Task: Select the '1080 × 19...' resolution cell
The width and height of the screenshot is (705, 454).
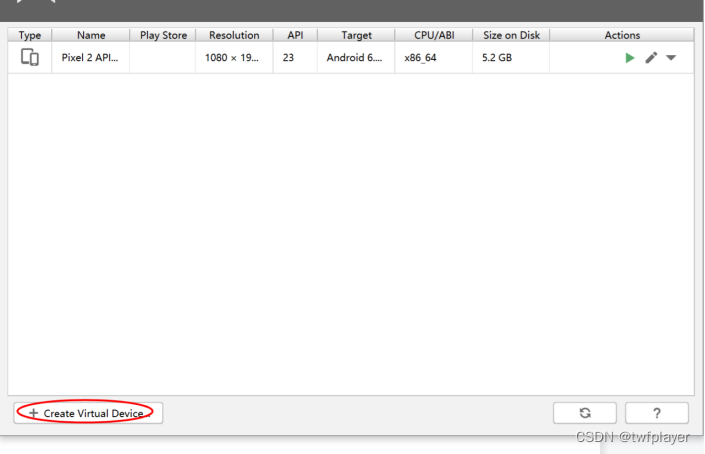Action: coord(234,58)
